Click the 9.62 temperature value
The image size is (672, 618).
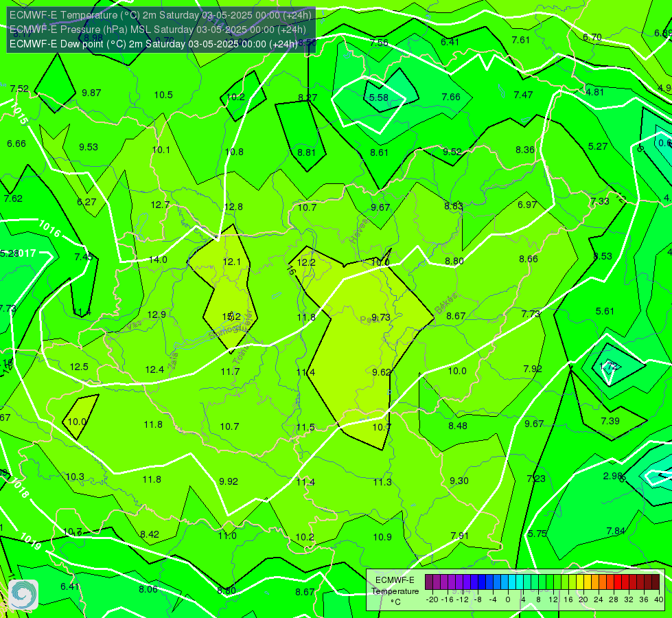point(382,371)
